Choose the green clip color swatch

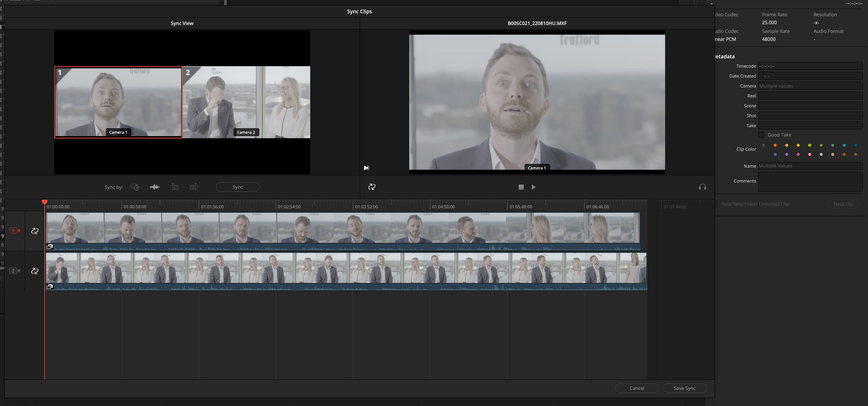(821, 145)
